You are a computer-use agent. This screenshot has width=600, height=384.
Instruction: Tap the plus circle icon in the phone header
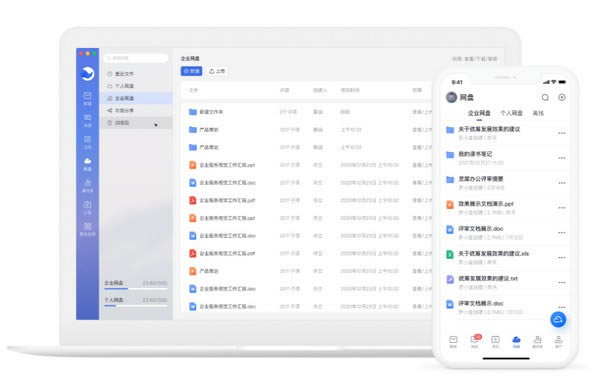tap(562, 98)
